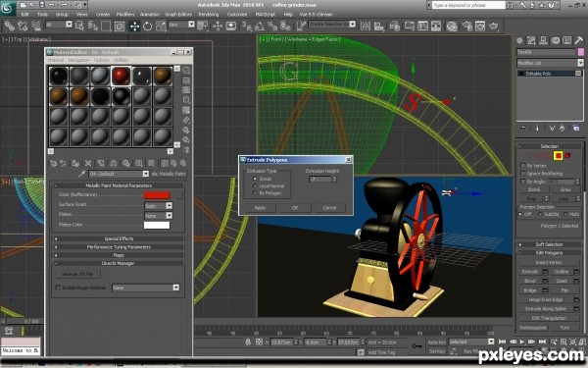Expand the Soft Selection rollout
This screenshot has height=368, width=588.
pos(549,244)
